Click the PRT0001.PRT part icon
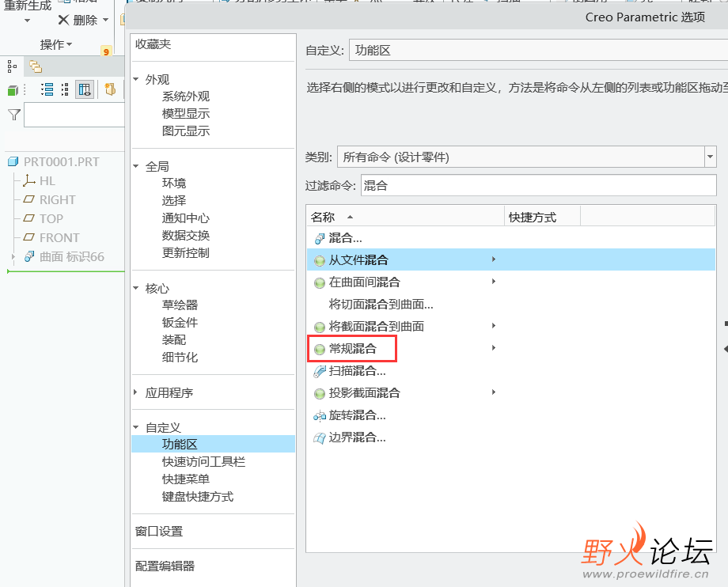Viewport: 728px width, 587px height. (13, 162)
